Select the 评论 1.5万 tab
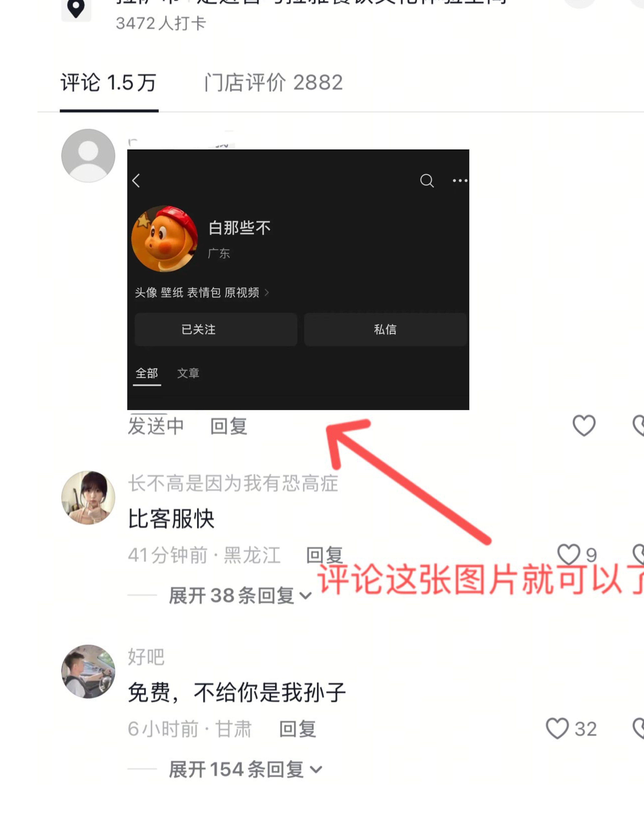The width and height of the screenshot is (644, 834). [109, 82]
